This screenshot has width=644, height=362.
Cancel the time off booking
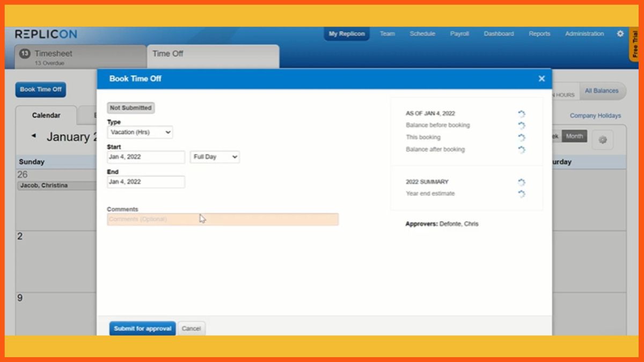click(x=191, y=329)
